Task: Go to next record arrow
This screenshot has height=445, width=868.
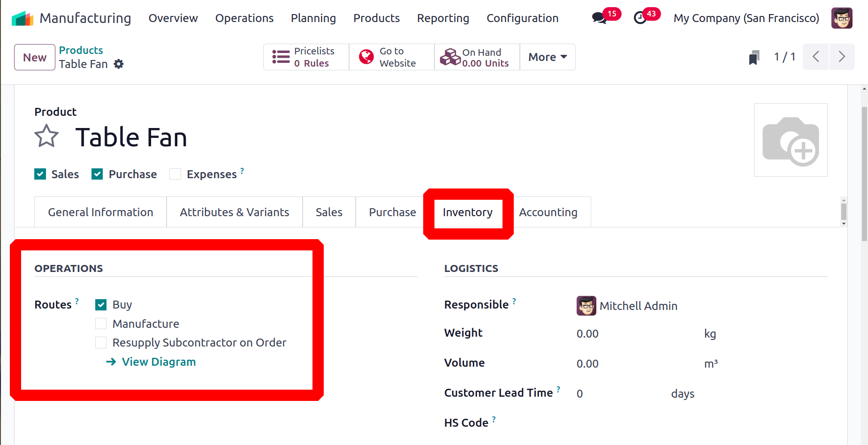Action: pyautogui.click(x=842, y=57)
